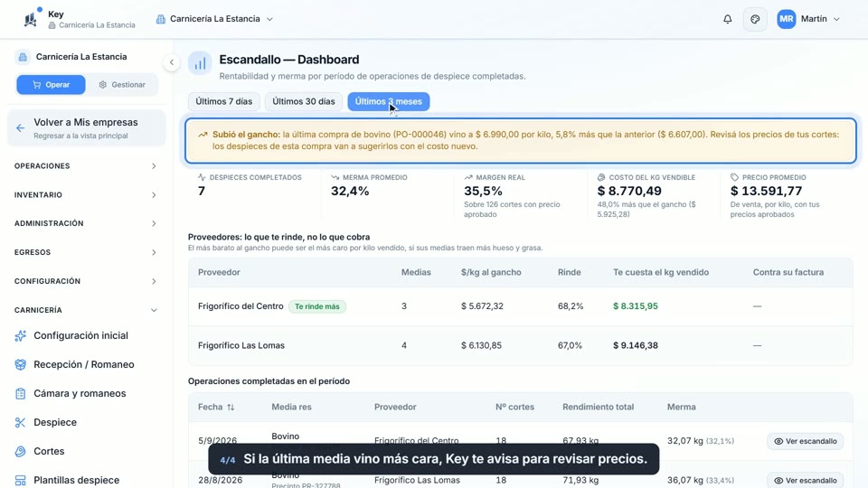The height and width of the screenshot is (488, 868).
Task: Click the Merma promedio trend icon
Action: (x=335, y=178)
